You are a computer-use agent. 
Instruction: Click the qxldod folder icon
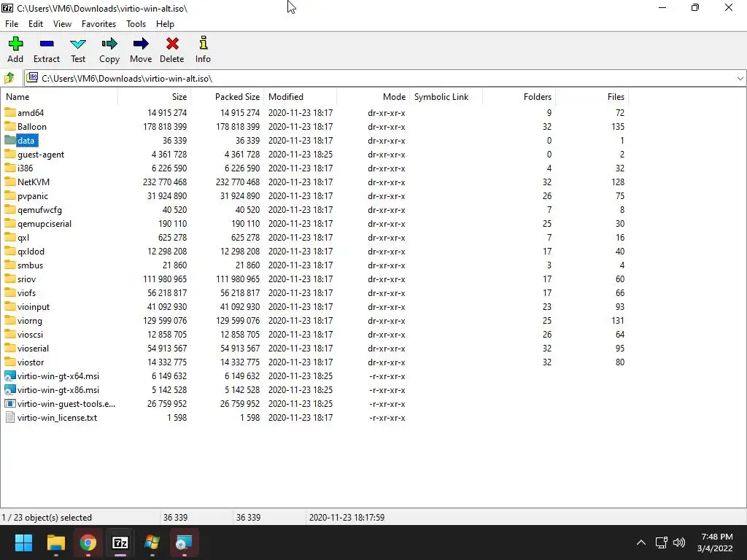[10, 251]
